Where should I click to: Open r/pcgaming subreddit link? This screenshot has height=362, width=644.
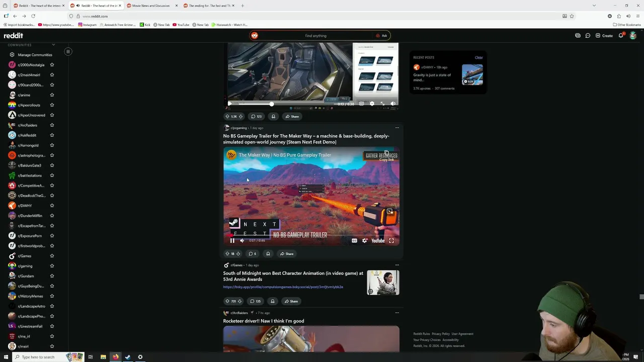(x=238, y=128)
